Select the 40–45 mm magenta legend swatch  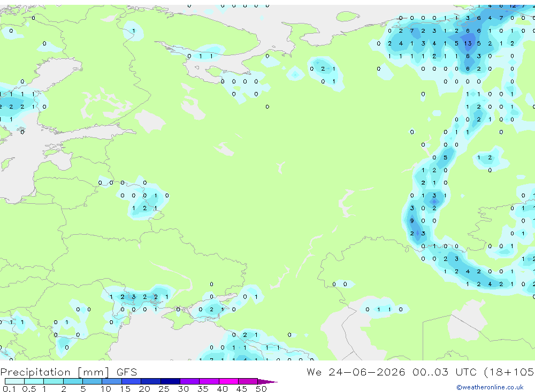click(x=228, y=381)
